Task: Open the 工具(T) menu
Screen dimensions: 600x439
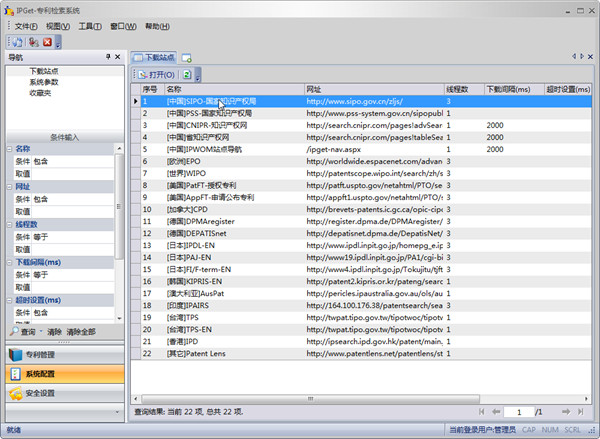Action: [90, 26]
